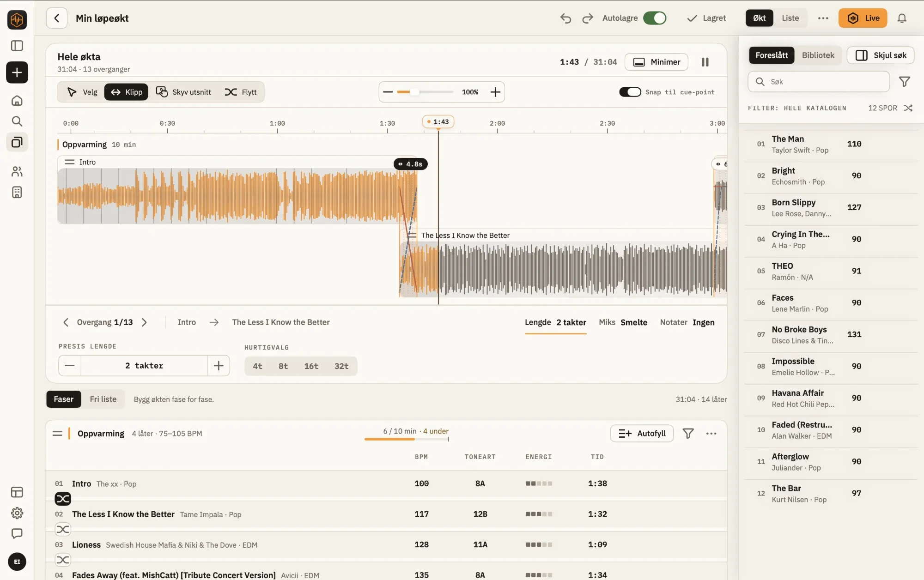Shuffle the suggested tracks list
This screenshot has height=580, width=924.
(908, 108)
